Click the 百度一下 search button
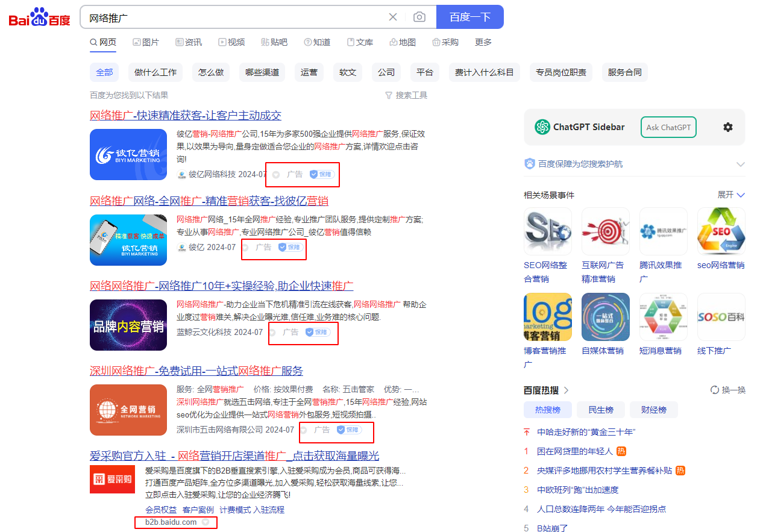The height and width of the screenshot is (532, 766). (470, 17)
